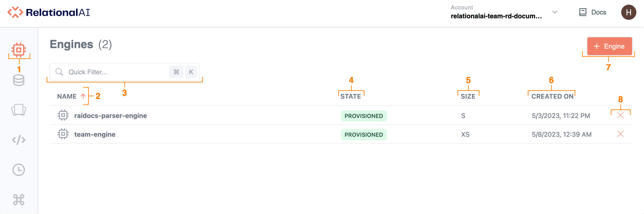Viewport: 644px width, 214px height.
Task: Open the transaction history clock icon
Action: point(19,170)
